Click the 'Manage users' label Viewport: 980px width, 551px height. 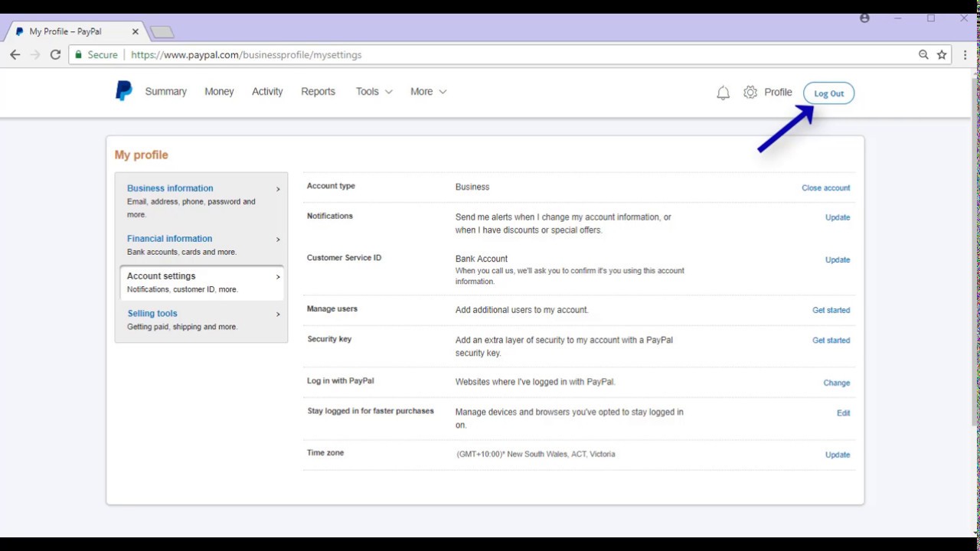coord(332,309)
